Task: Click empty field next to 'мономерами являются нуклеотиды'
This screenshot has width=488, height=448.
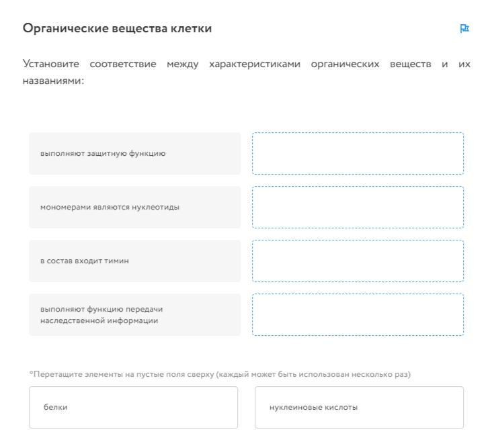Action: tap(358, 207)
